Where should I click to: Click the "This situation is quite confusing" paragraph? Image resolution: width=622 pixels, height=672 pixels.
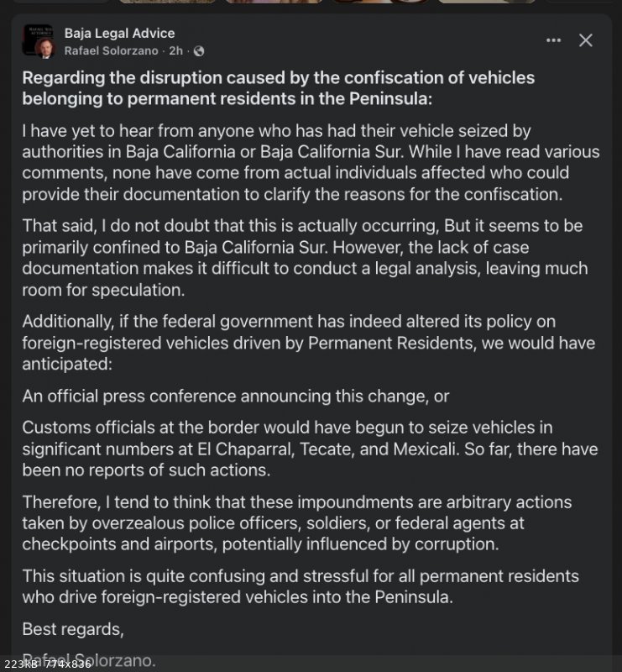click(301, 586)
